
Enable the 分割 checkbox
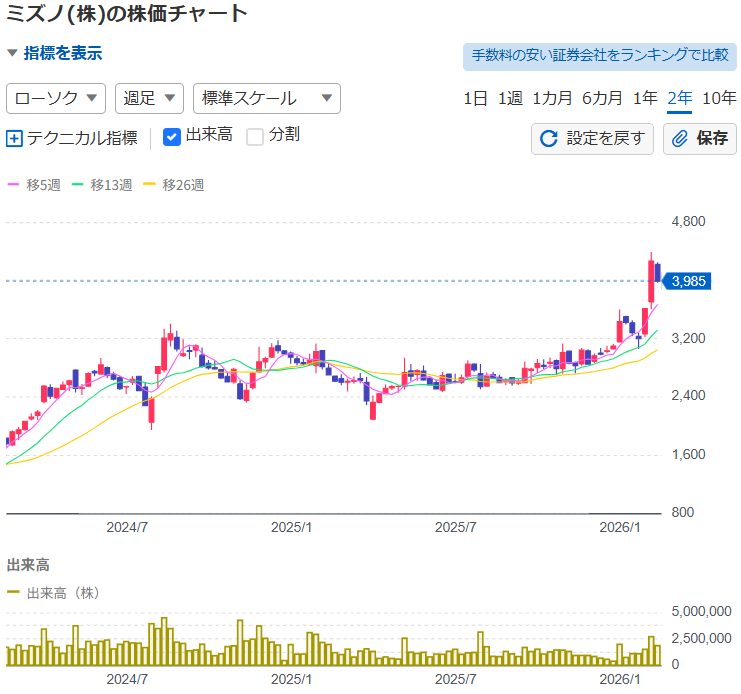coord(255,137)
